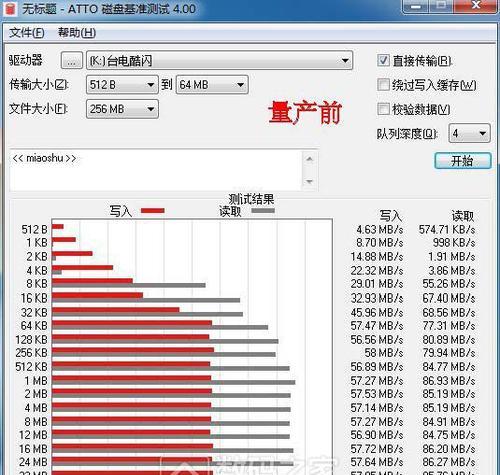Click the 测试结果 heading text
Screen dimensions: 500x475
(251, 199)
